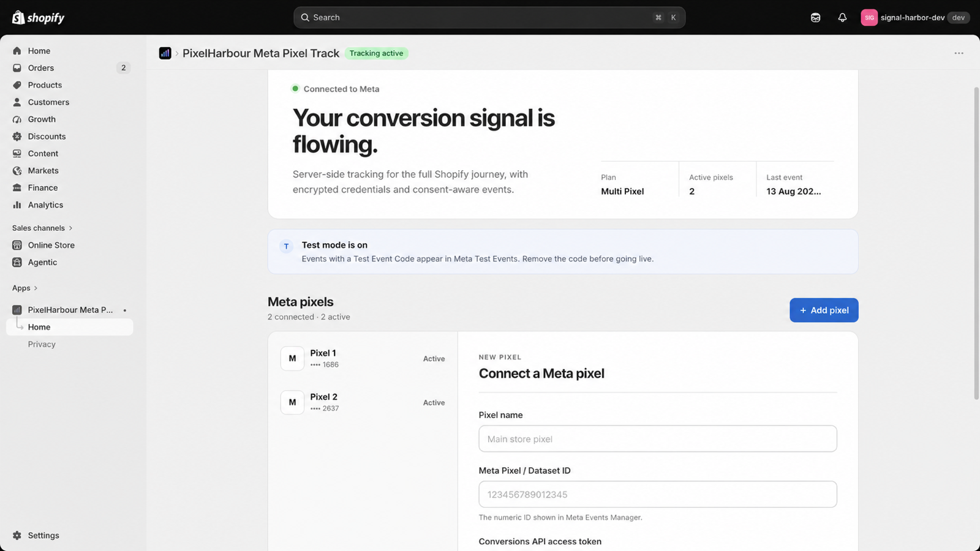This screenshot has width=980, height=551.
Task: Click the Pixel name input field
Action: [x=658, y=439]
